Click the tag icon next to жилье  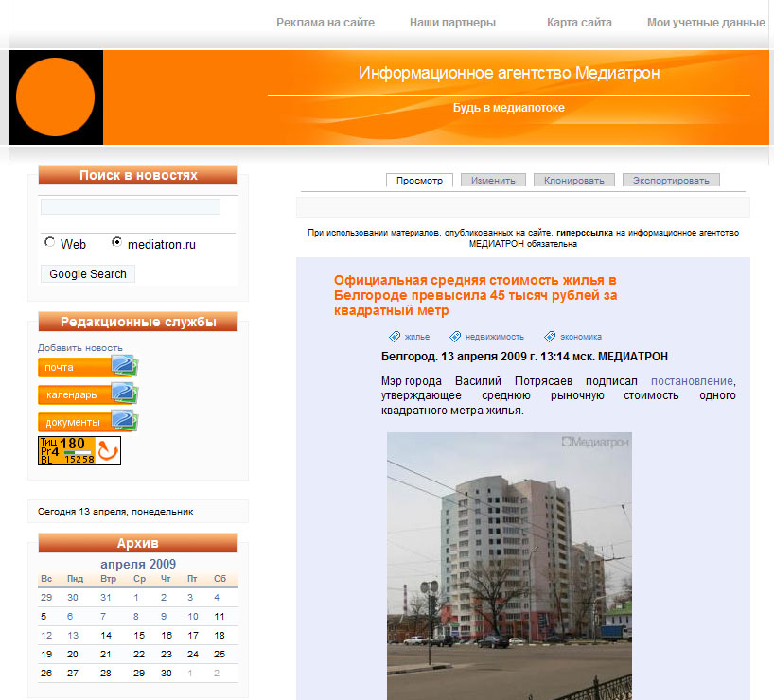click(x=395, y=337)
